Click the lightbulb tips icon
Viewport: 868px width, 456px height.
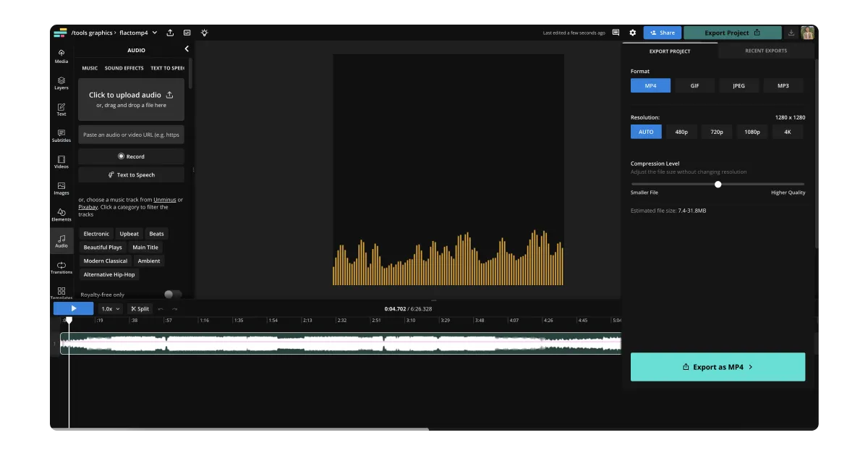205,33
